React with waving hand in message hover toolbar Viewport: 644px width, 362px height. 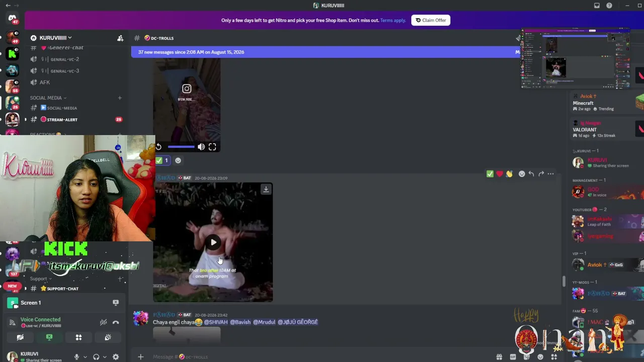(x=509, y=174)
